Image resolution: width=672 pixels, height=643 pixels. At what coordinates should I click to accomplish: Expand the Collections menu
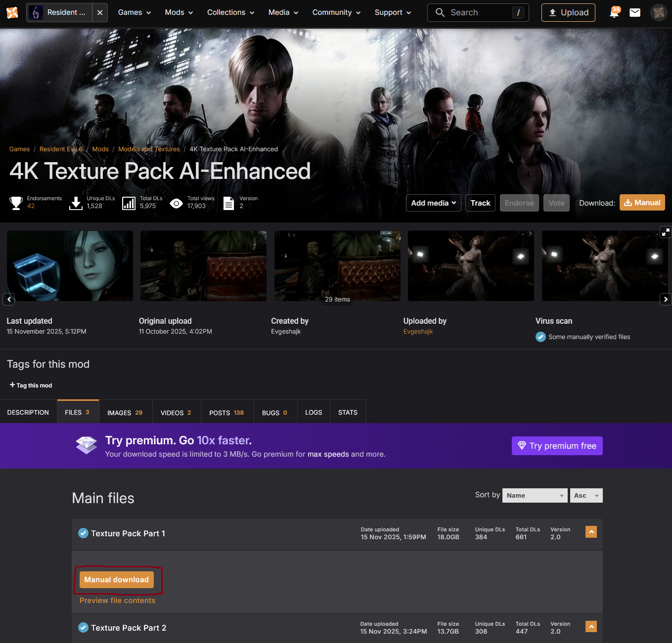(230, 12)
